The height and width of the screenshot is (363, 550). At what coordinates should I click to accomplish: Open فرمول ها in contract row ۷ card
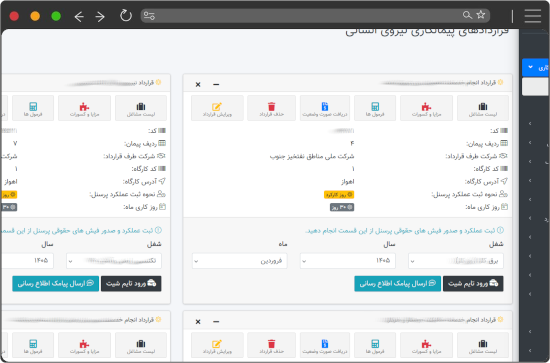[33, 108]
